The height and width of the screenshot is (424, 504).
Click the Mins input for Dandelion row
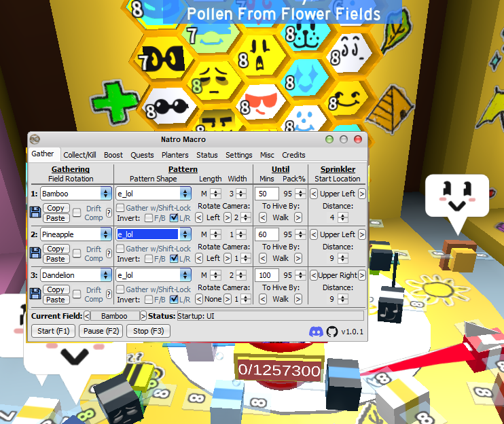coord(267,275)
